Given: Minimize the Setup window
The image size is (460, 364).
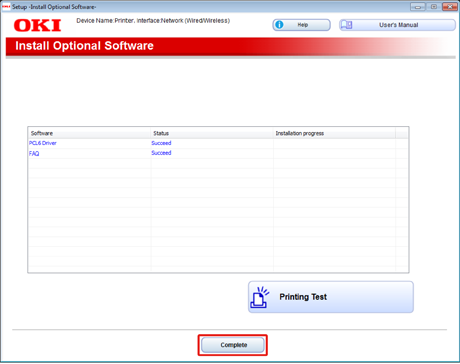Looking at the screenshot, I should [x=418, y=7].
